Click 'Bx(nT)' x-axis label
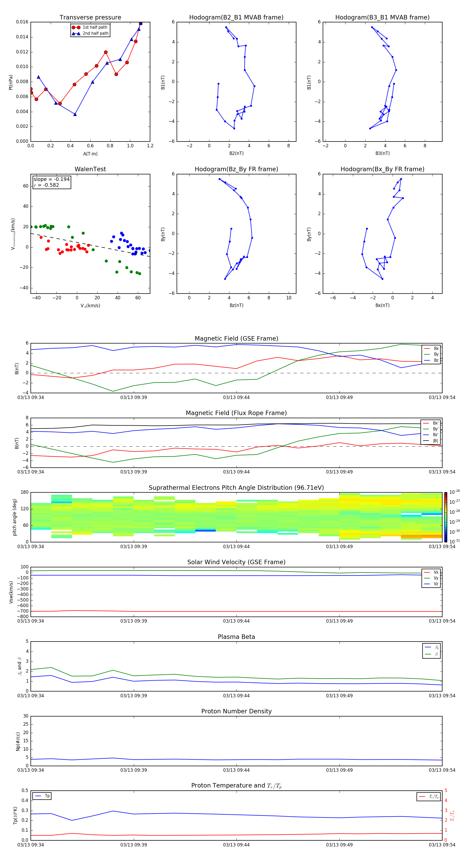 click(x=382, y=305)
